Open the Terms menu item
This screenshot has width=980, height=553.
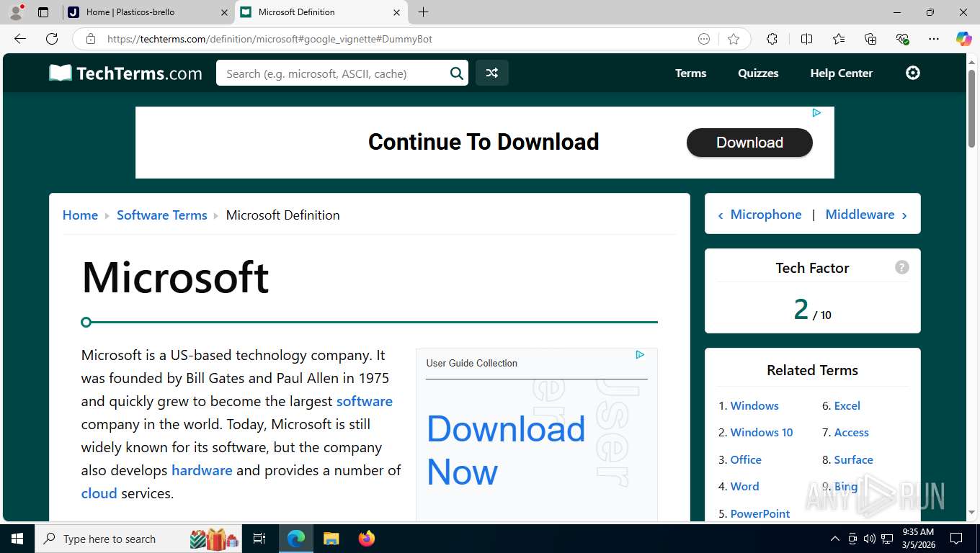pos(690,73)
